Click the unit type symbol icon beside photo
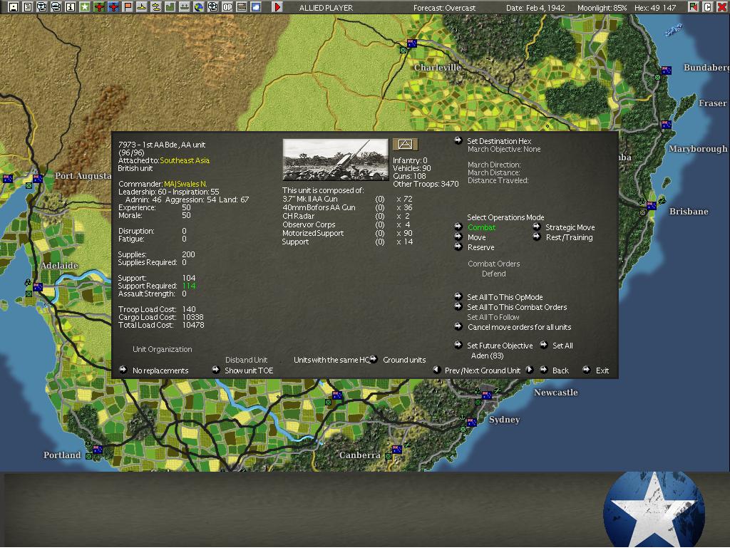This screenshot has height=560, width=730. pos(405,145)
